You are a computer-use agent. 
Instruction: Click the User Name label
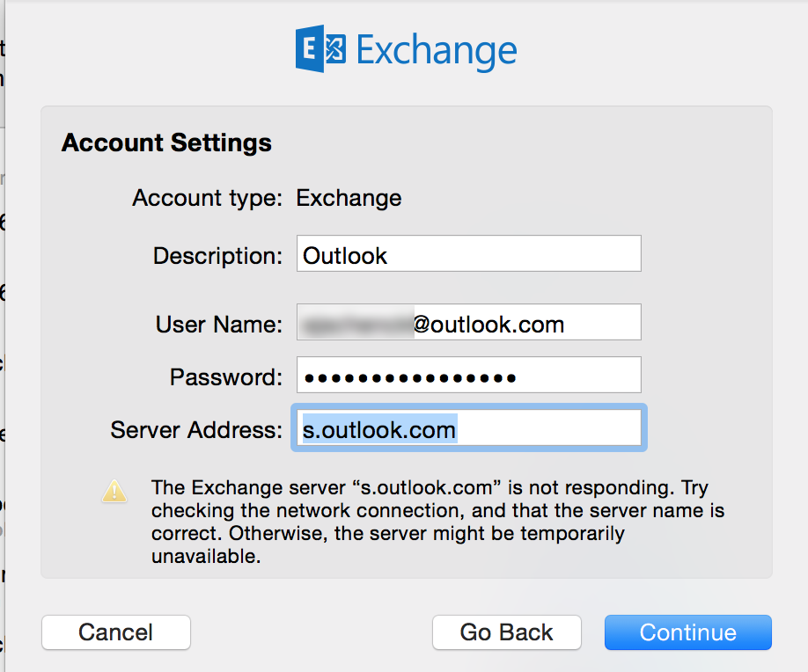[219, 325]
